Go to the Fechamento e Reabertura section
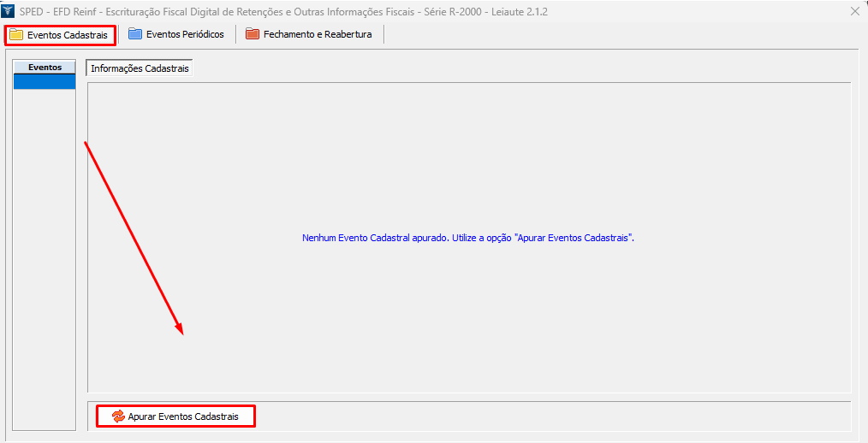 coord(317,34)
